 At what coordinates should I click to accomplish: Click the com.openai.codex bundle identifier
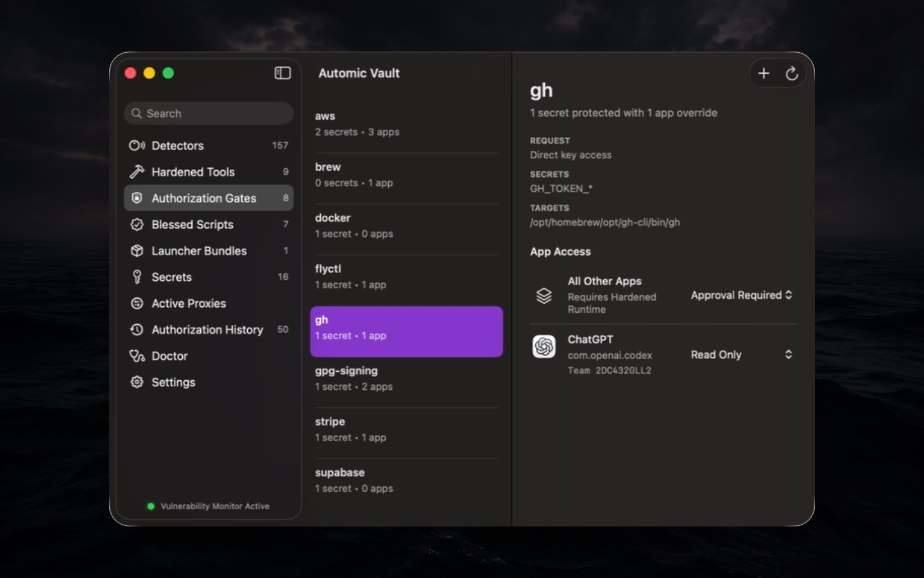(x=610, y=356)
